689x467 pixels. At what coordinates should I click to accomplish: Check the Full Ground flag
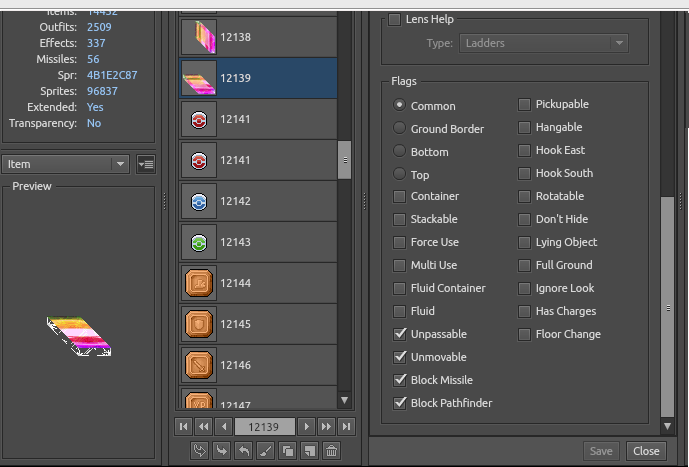pyautogui.click(x=524, y=265)
